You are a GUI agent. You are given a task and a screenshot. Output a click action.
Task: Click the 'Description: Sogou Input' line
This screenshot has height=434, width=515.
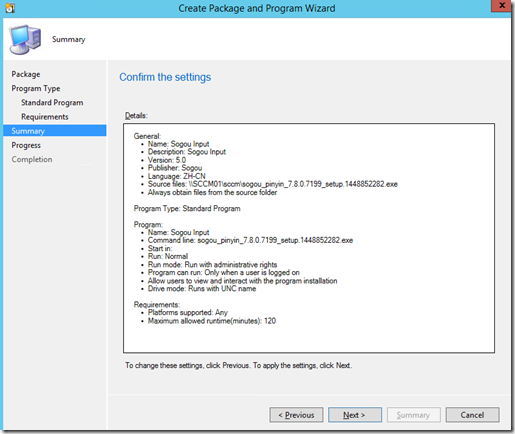pos(187,152)
